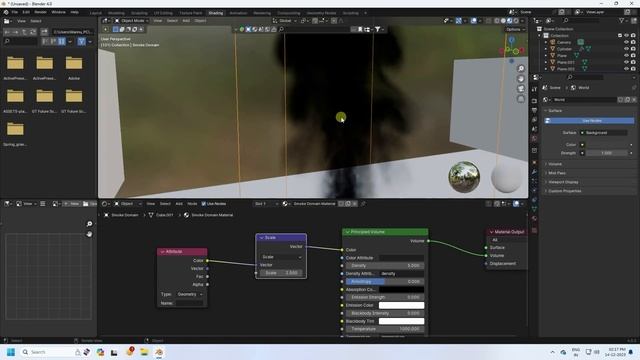Click the viewport pan hand gizmo
The height and width of the screenshot is (360, 640).
(x=521, y=79)
